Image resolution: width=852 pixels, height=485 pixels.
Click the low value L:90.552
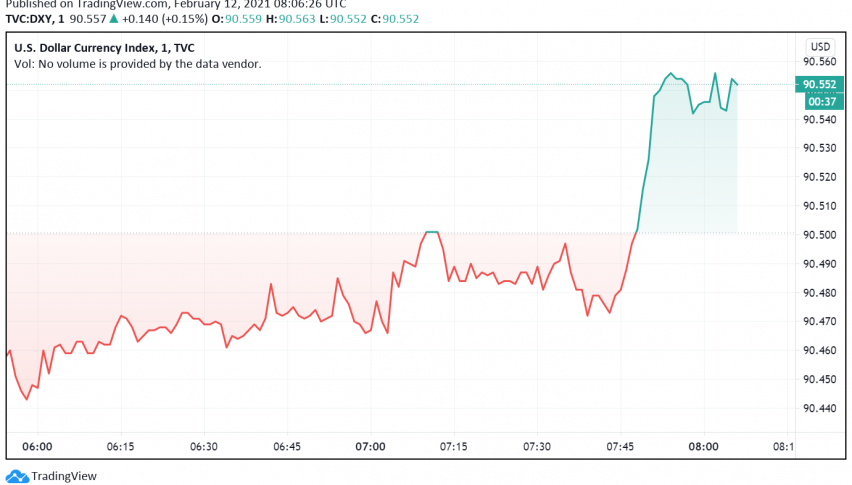(343, 19)
